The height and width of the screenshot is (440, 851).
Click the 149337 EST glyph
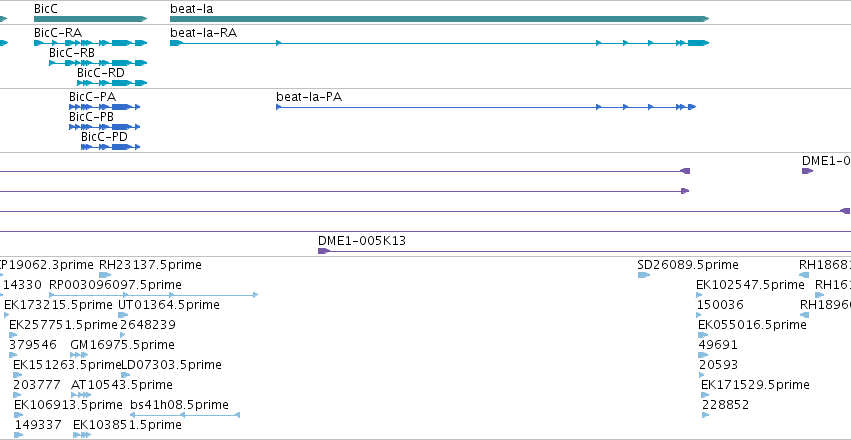[x=19, y=436]
